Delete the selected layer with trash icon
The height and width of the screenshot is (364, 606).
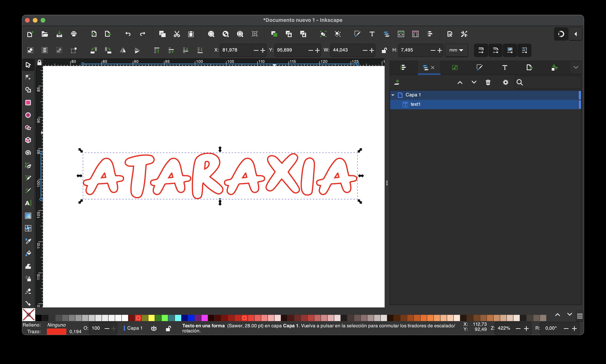coord(488,82)
